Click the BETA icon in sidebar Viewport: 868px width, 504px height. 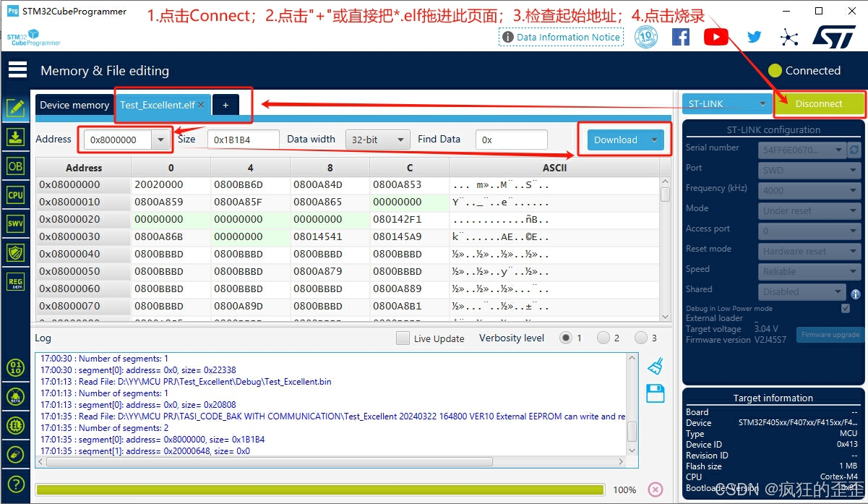[x=15, y=396]
